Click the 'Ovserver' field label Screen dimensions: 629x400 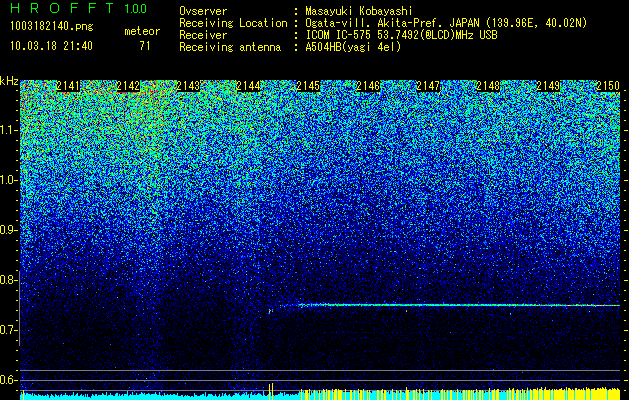(x=203, y=11)
